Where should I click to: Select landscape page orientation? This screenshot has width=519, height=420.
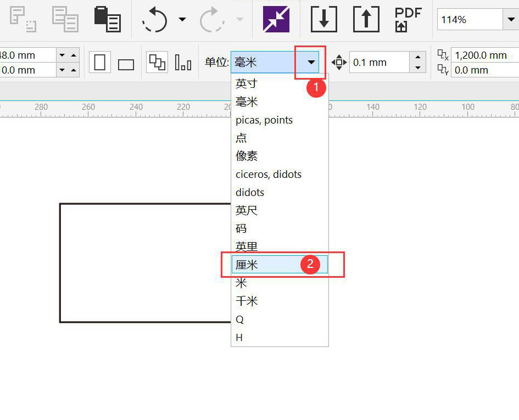(126, 62)
